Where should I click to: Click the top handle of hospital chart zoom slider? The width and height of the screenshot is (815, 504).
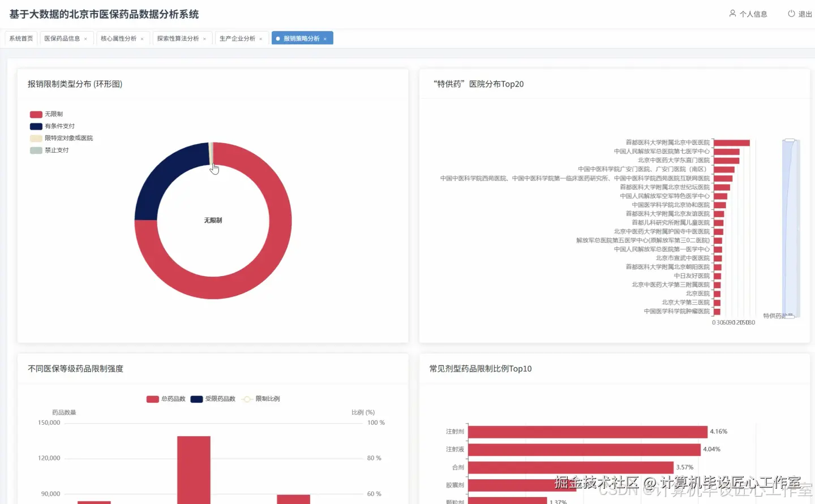click(x=790, y=140)
